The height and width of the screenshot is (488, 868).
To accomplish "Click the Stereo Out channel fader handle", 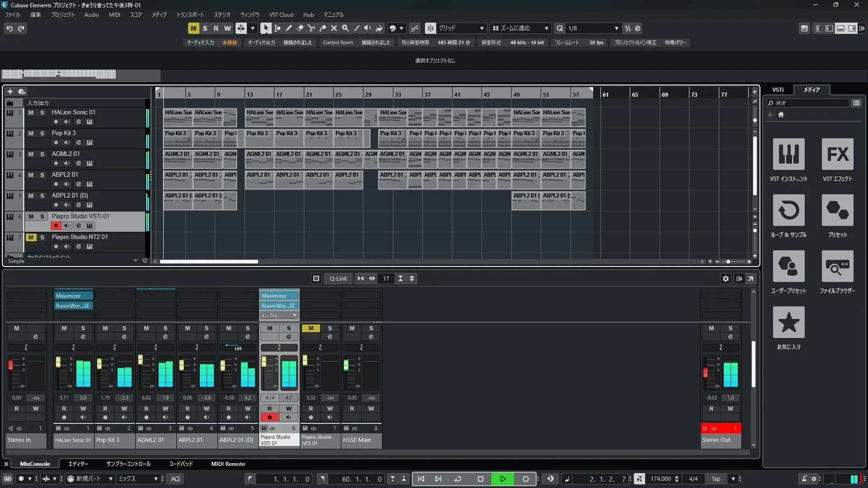I will [x=705, y=373].
